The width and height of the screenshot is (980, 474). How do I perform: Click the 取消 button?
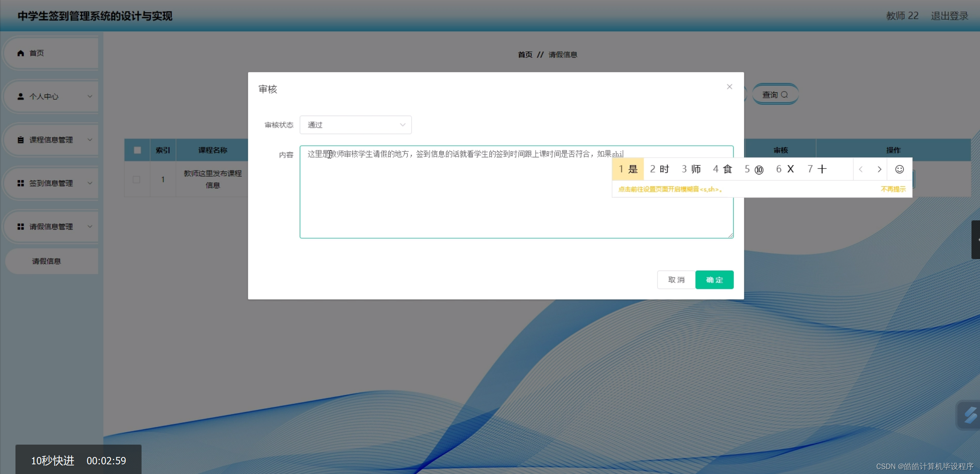click(x=676, y=280)
